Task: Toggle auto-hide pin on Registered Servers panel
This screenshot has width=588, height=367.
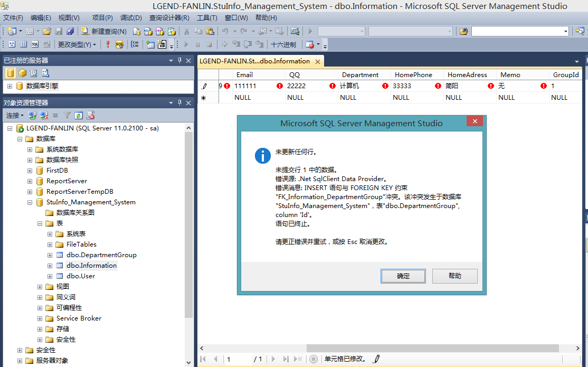Action: point(179,60)
